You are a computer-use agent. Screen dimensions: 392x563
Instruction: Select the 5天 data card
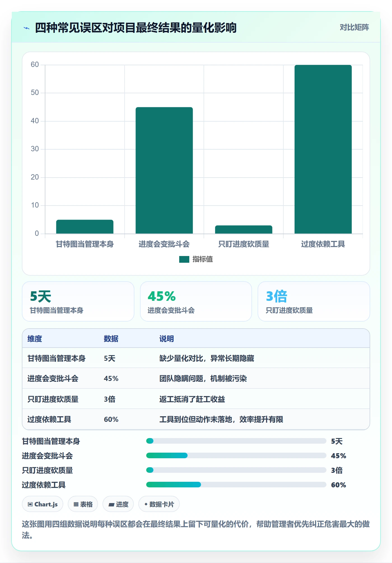pyautogui.click(x=78, y=301)
